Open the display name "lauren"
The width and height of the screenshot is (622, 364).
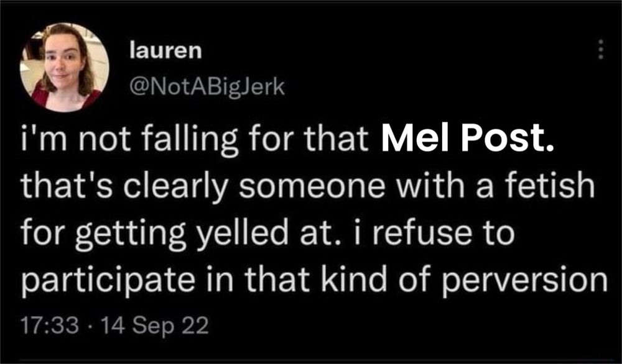pyautogui.click(x=165, y=51)
